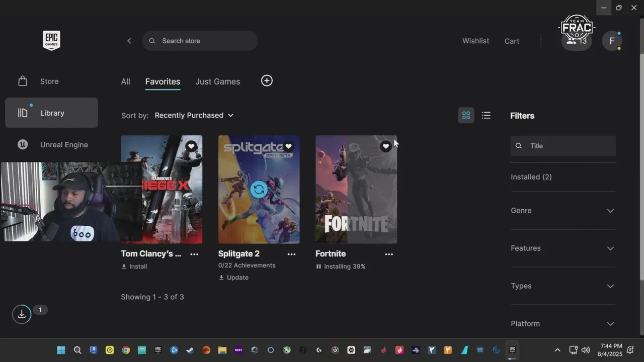Switch to grid view layout
644x362 pixels.
tap(466, 115)
